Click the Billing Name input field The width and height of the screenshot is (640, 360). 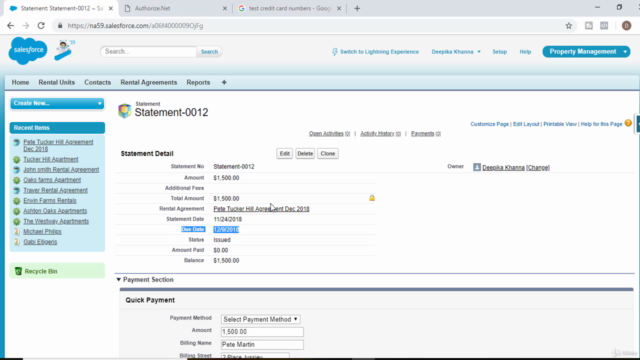pos(262,344)
